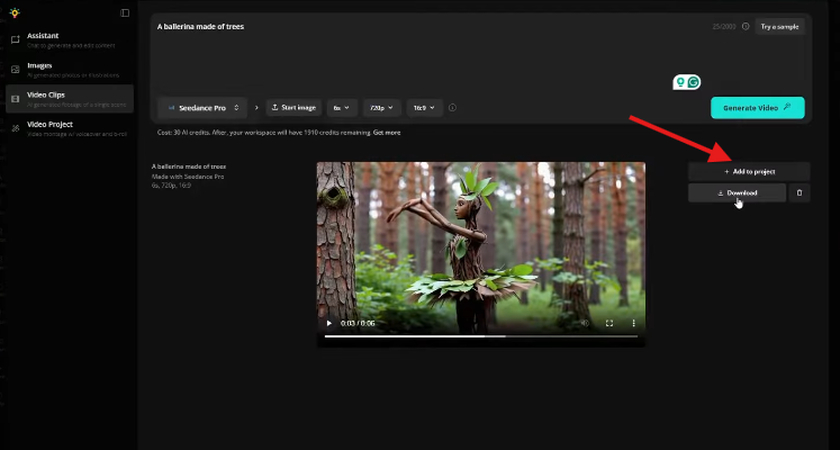840x450 pixels.
Task: Open the 16:9 aspect ratio dropdown
Action: pyautogui.click(x=424, y=108)
